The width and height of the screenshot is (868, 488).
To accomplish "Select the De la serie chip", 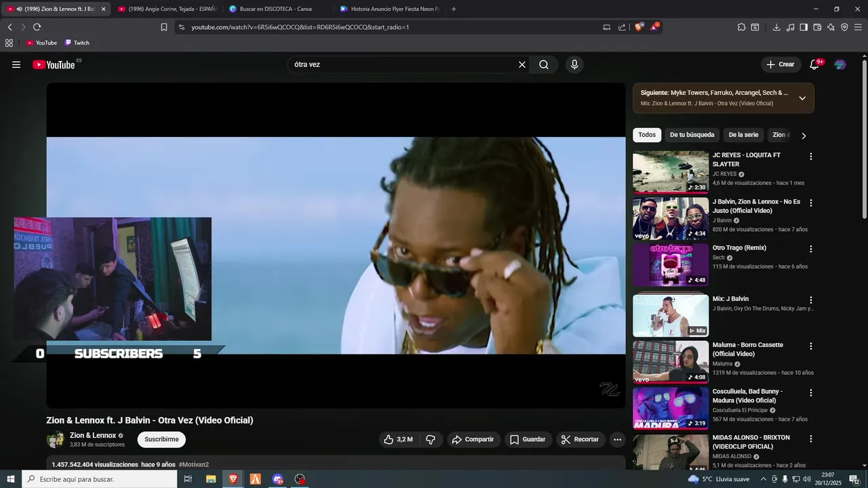I will (x=743, y=135).
